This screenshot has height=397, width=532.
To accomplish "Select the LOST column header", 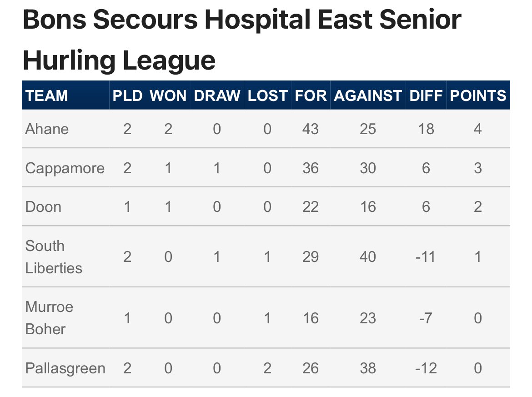I will click(267, 95).
